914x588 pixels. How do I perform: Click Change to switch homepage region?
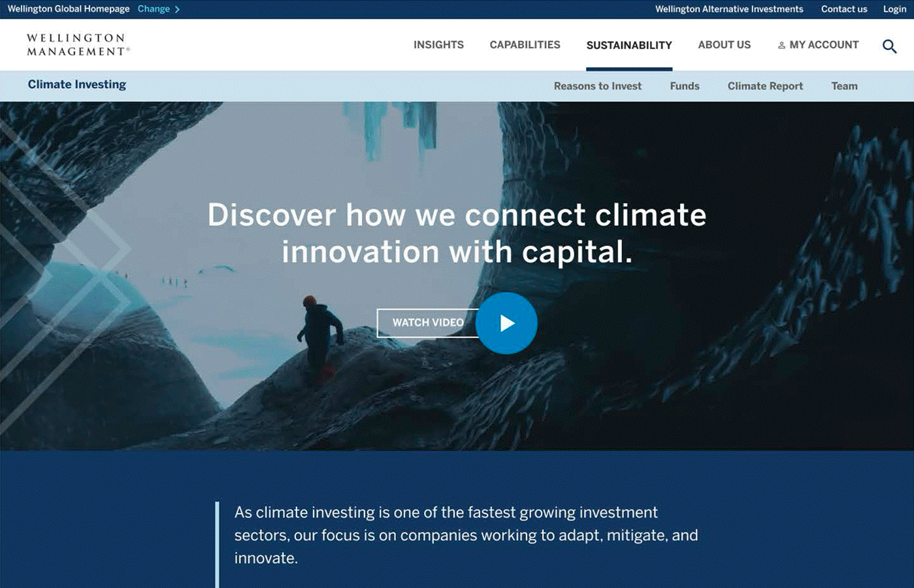click(x=154, y=9)
